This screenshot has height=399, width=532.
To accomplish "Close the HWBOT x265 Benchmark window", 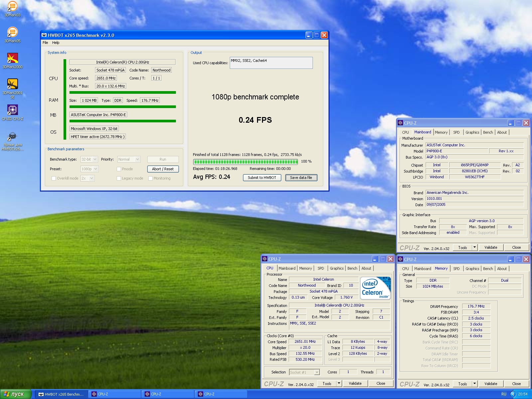I will 324,35.
